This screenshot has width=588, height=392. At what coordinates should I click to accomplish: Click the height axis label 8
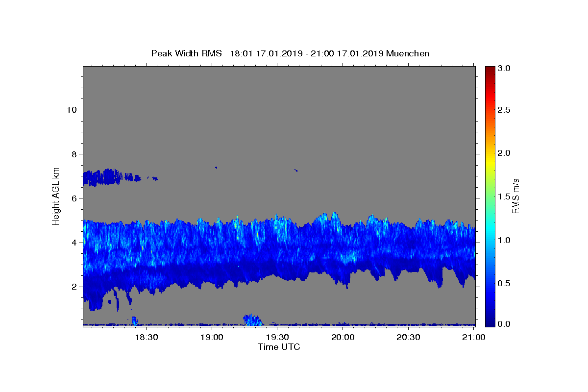point(73,154)
